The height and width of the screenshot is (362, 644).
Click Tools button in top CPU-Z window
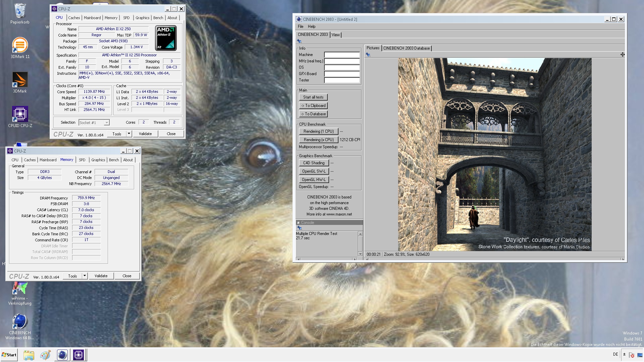click(x=117, y=134)
